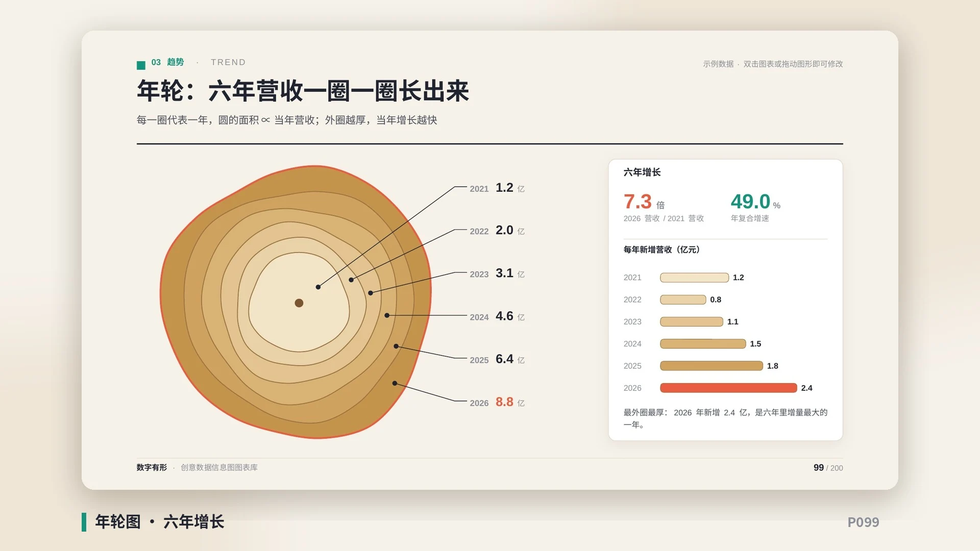Click the P099 page code
Viewport: 980px width, 551px height.
click(x=863, y=522)
